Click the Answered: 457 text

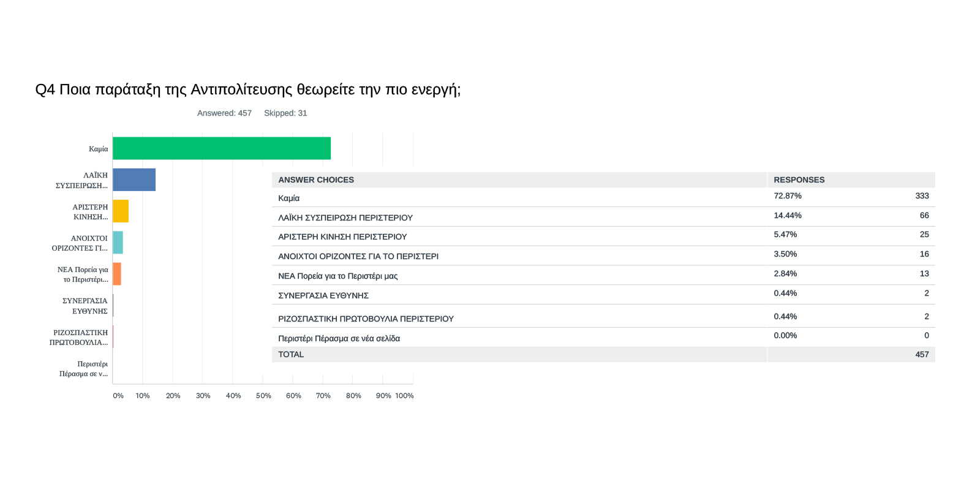point(224,113)
